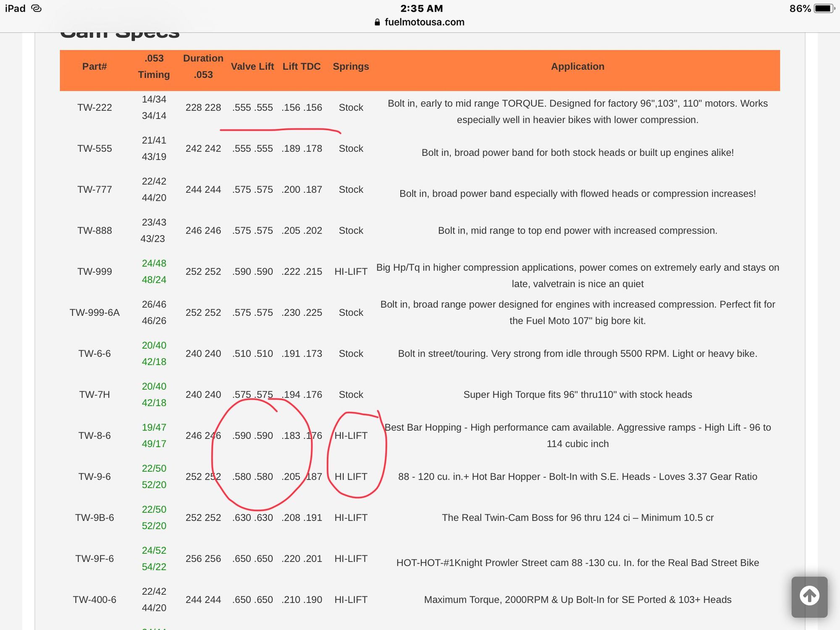The image size is (840, 630).
Task: Select the TW-222 part number
Action: pos(94,108)
